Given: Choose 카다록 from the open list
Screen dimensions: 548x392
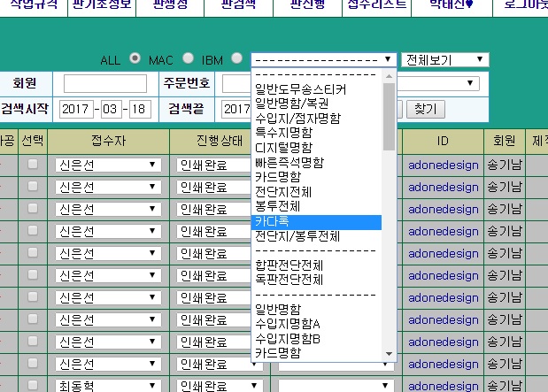Looking at the screenshot, I should click(x=316, y=222).
